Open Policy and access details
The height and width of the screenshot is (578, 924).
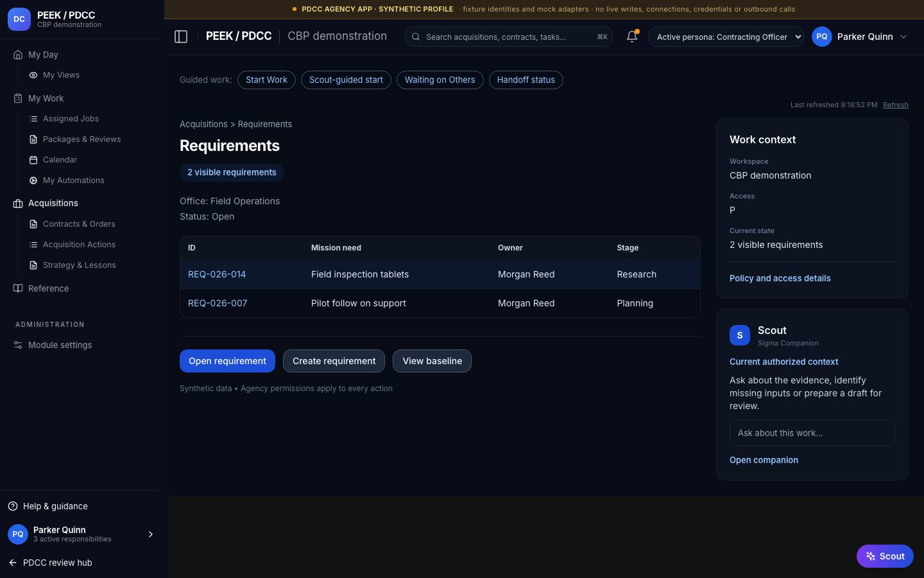780,278
